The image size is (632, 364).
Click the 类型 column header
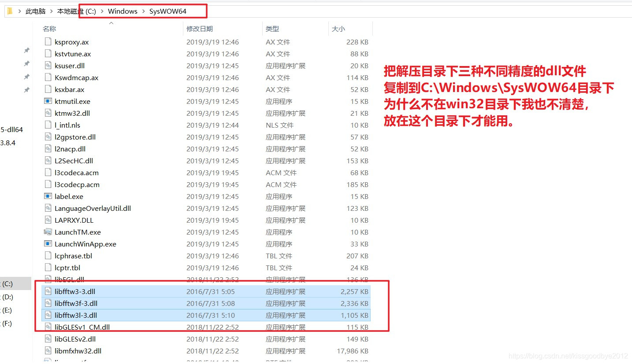pos(272,29)
